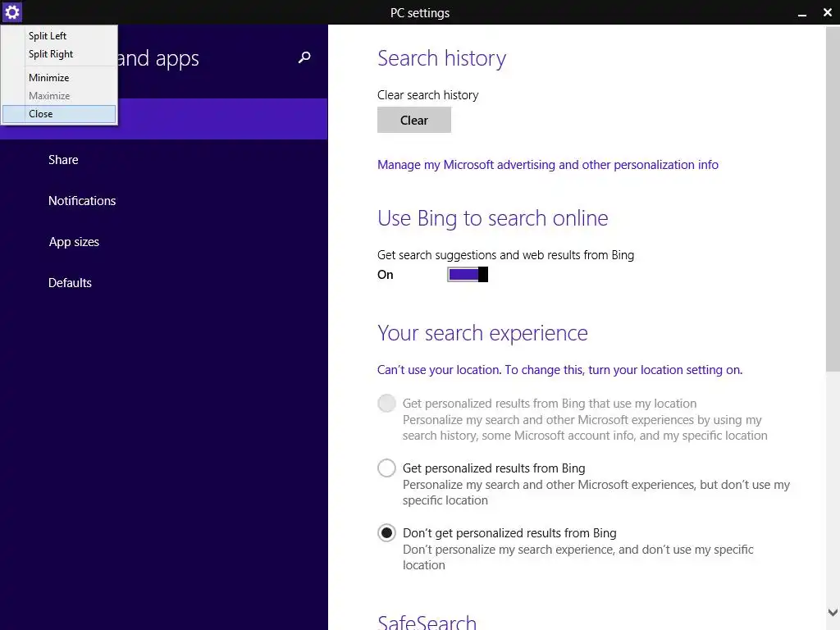Screen dimensions: 840x630
Task: Clear the search history
Action: (414, 120)
